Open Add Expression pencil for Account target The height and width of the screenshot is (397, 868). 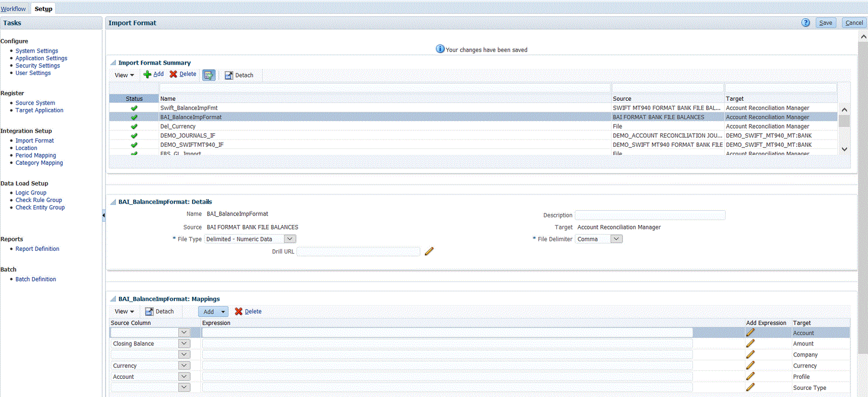tap(750, 332)
